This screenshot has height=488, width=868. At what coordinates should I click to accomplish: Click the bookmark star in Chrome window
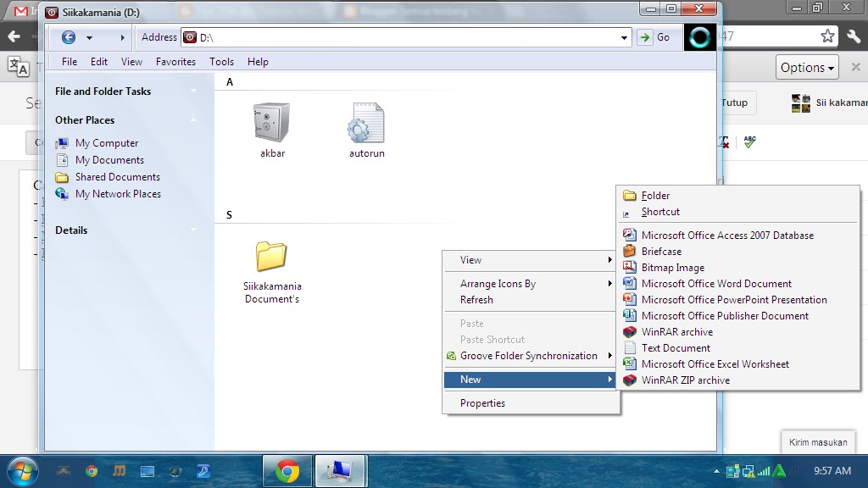[827, 36]
